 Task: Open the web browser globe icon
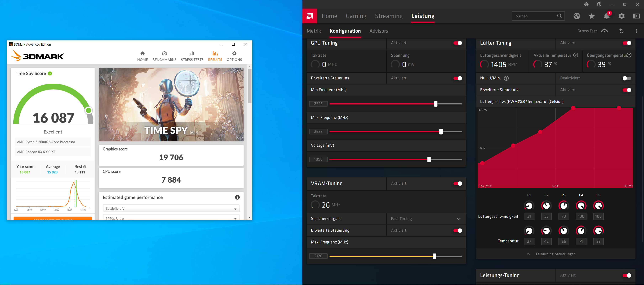(x=577, y=16)
